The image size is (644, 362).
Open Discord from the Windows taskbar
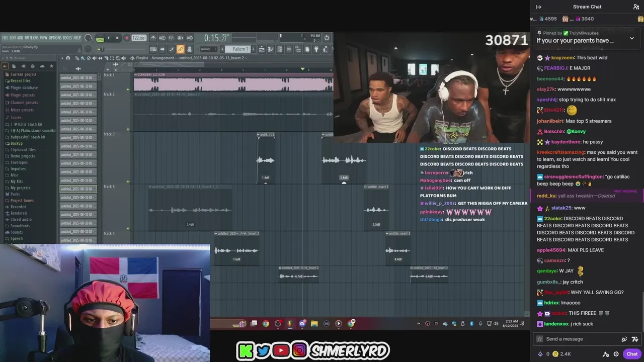(302, 324)
